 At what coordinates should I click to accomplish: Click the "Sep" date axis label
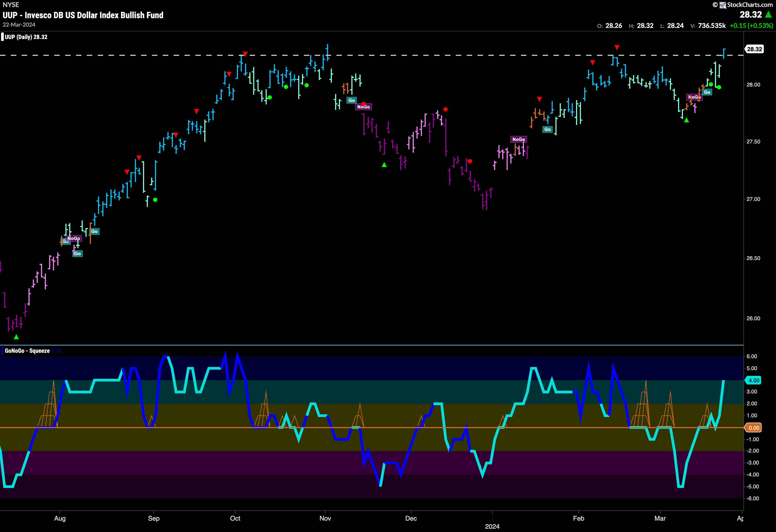coord(154,518)
